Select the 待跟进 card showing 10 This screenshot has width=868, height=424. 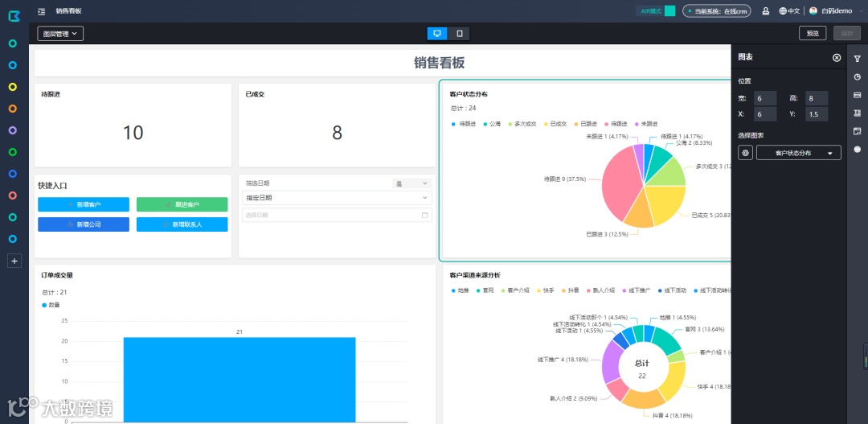click(133, 126)
